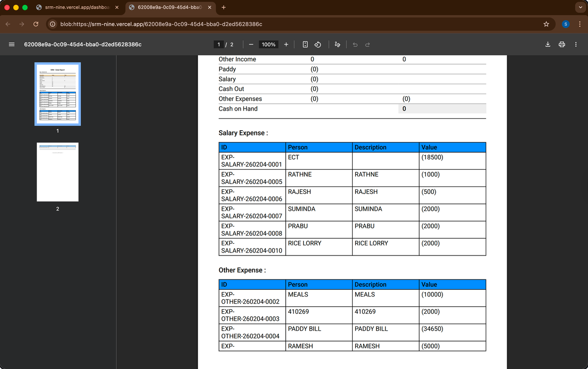Click the (5000) value cell
The width and height of the screenshot is (588, 369).
pyautogui.click(x=452, y=346)
